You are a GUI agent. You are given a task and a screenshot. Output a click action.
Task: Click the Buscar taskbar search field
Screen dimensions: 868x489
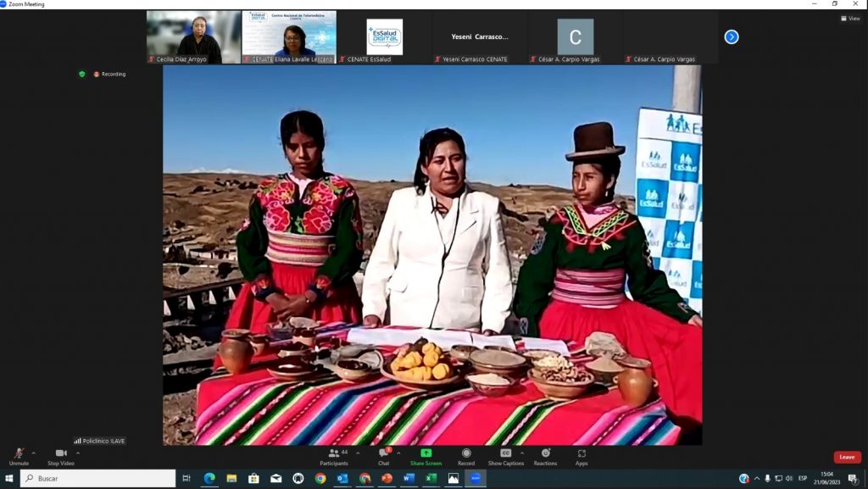98,479
